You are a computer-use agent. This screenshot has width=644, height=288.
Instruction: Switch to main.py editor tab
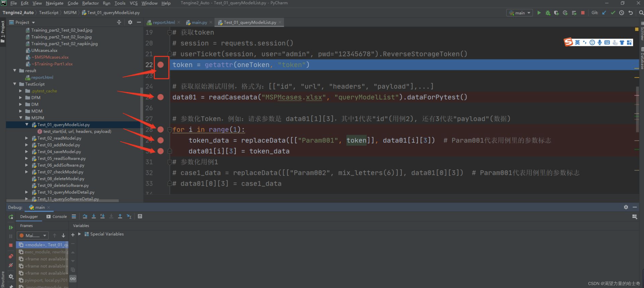[x=199, y=22]
